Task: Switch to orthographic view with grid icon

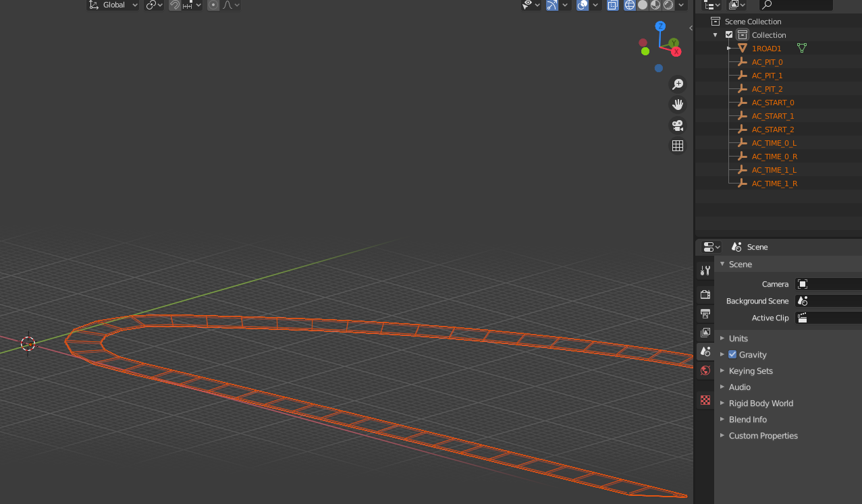Action: point(677,146)
